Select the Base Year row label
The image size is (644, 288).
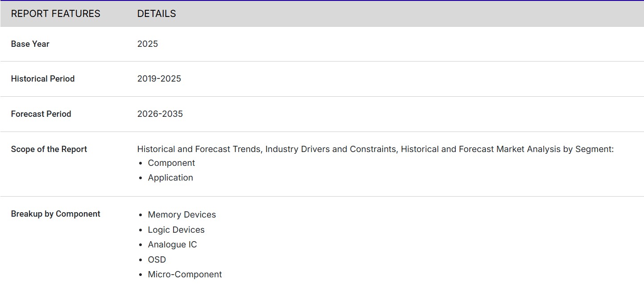[x=30, y=44]
